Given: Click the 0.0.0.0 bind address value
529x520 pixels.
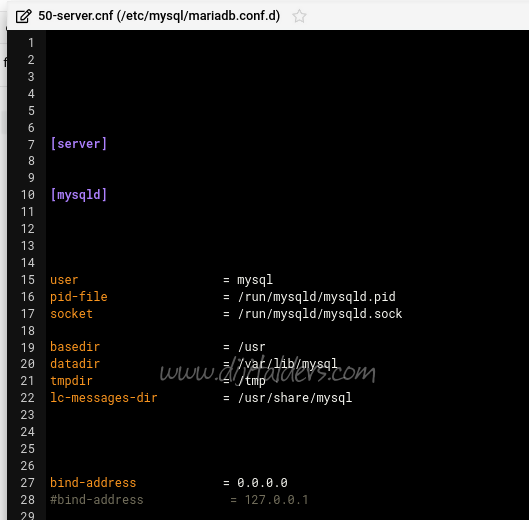Looking at the screenshot, I should [262, 483].
